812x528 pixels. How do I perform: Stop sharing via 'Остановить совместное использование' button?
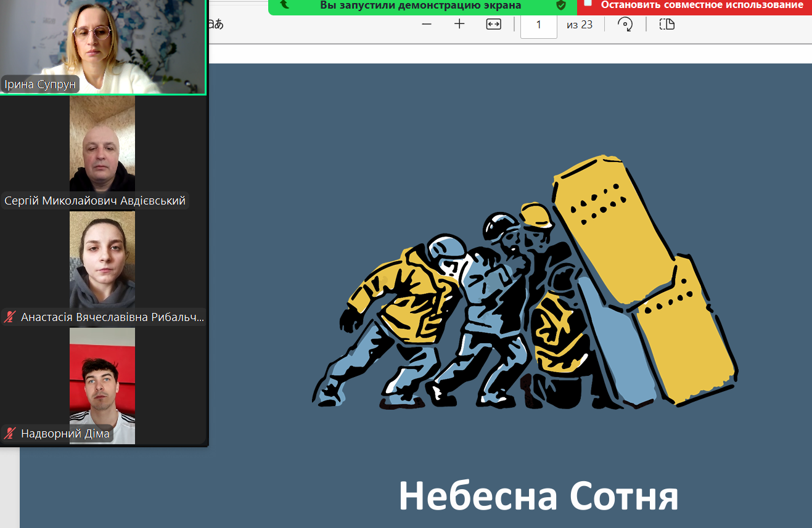click(x=694, y=6)
